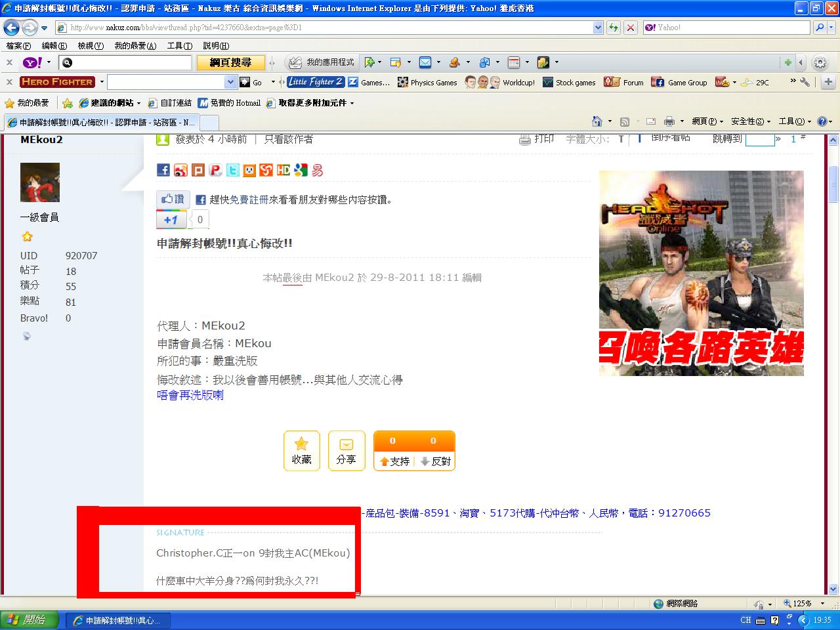The image size is (840, 630).
Task: Go back with the browser Back arrow
Action: (x=11, y=28)
